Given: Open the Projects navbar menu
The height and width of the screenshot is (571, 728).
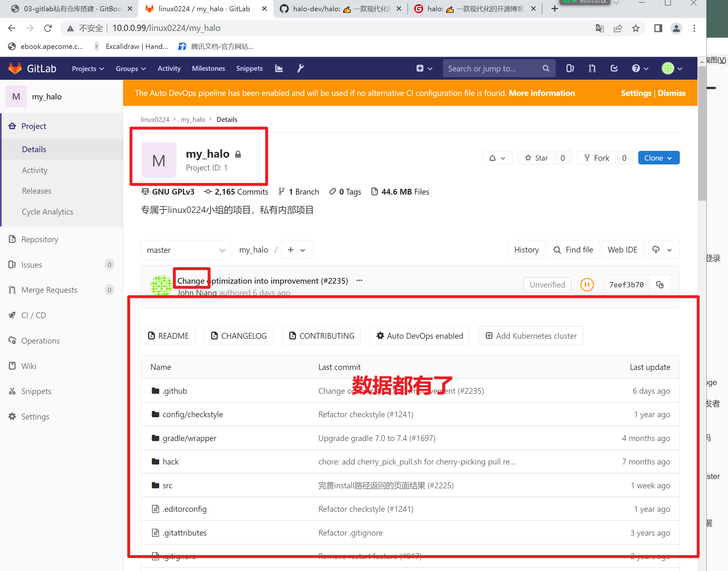Looking at the screenshot, I should tap(88, 69).
